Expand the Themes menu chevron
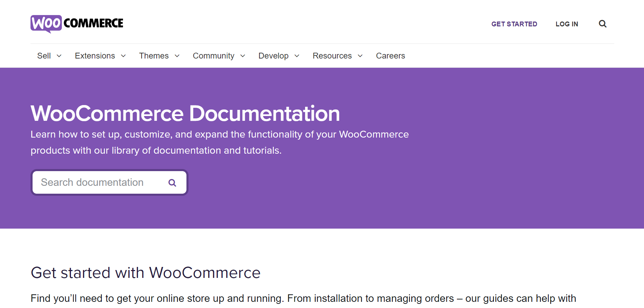The width and height of the screenshot is (644, 308). (177, 56)
